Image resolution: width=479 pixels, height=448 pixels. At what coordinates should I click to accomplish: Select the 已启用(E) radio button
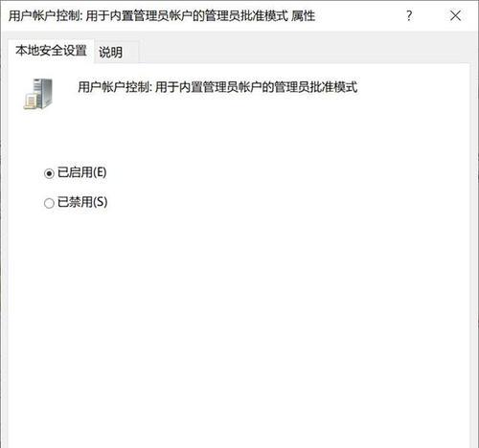[49, 173]
